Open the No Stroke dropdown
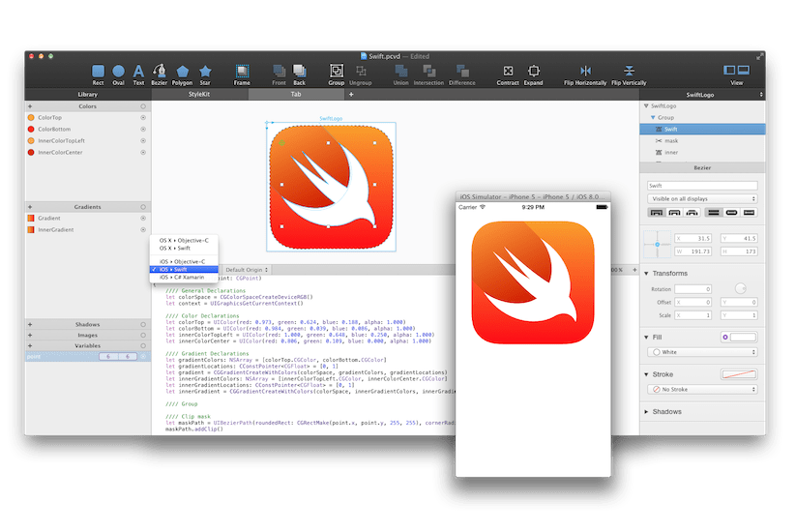 pos(702,390)
